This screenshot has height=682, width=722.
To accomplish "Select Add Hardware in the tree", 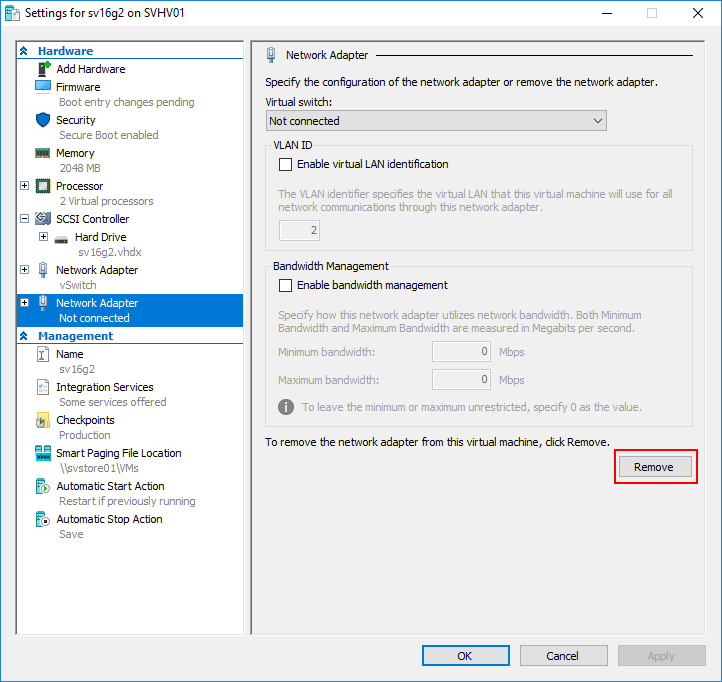I will pyautogui.click(x=91, y=69).
